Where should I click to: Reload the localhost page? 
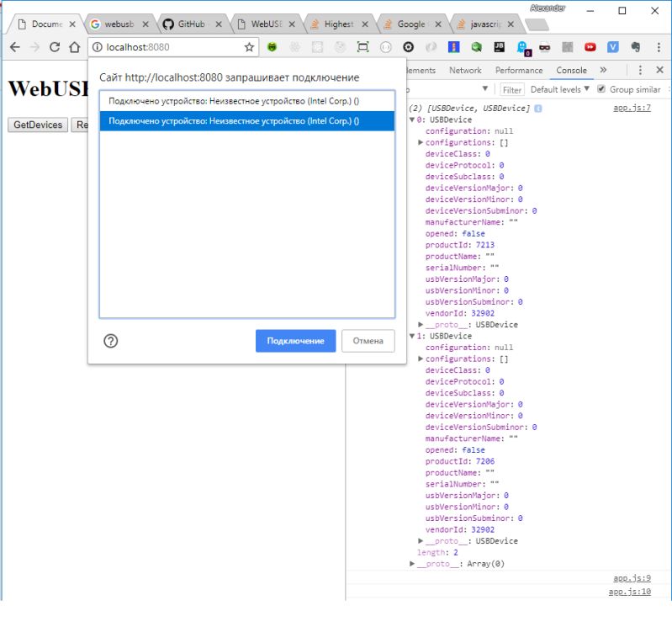tap(55, 47)
